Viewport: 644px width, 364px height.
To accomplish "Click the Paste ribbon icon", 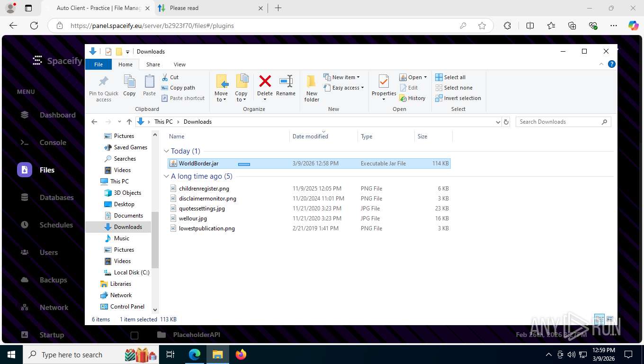I will [149, 82].
